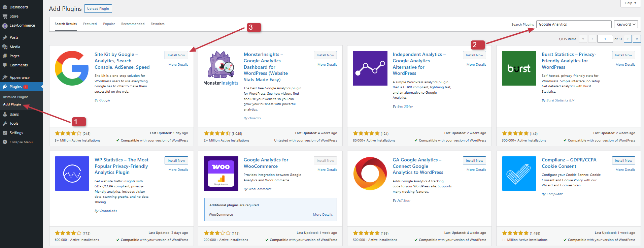Open More Details for Independent Analytics
The height and width of the screenshot is (248, 644).
[x=476, y=65]
